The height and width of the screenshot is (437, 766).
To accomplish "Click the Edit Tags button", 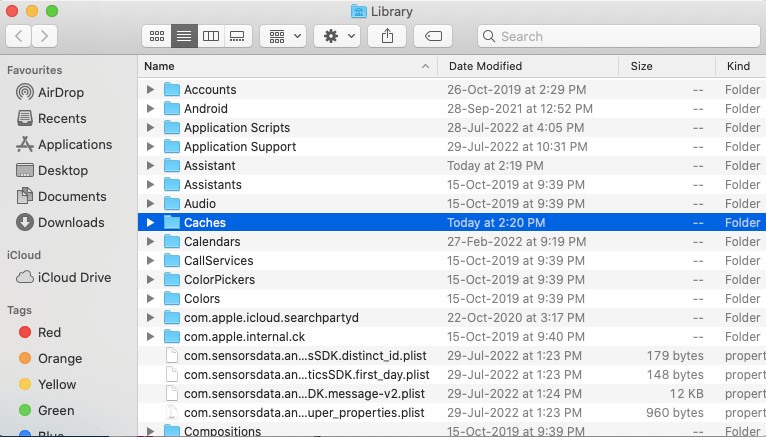I will [x=433, y=36].
